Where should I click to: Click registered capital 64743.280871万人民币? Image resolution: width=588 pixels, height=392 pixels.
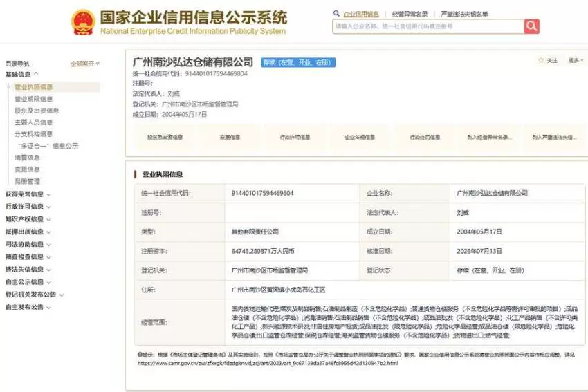[x=262, y=251]
